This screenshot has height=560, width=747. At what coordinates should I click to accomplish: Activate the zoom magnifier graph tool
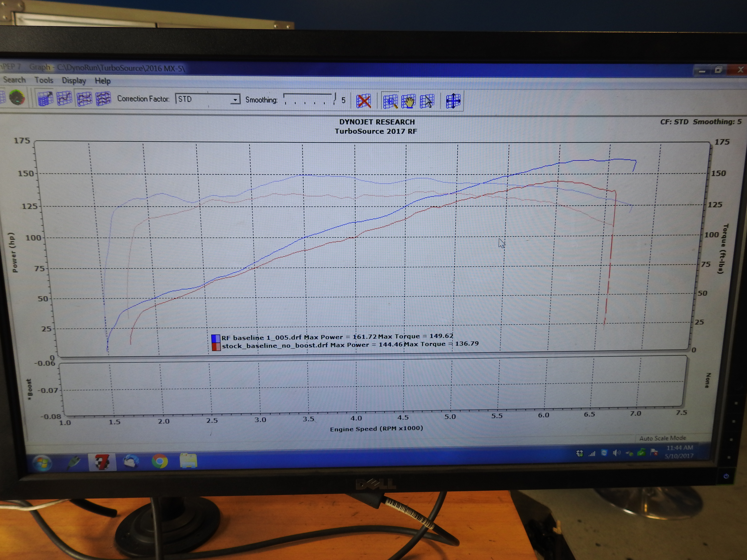tap(390, 101)
